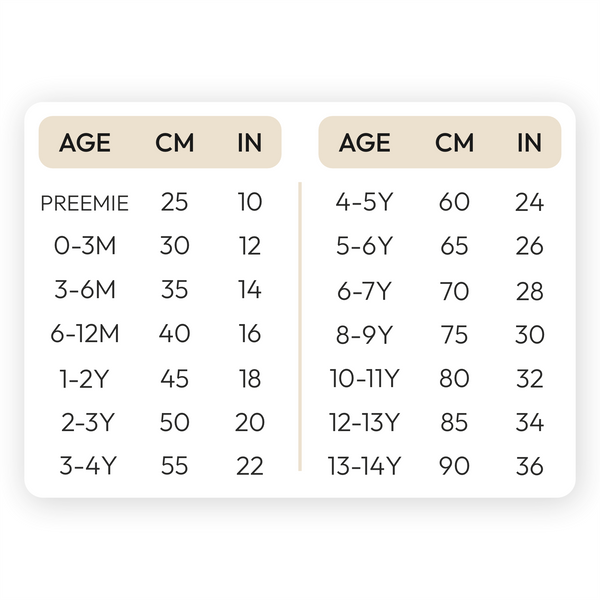
Task: Click the IN header in left table
Action: click(249, 142)
